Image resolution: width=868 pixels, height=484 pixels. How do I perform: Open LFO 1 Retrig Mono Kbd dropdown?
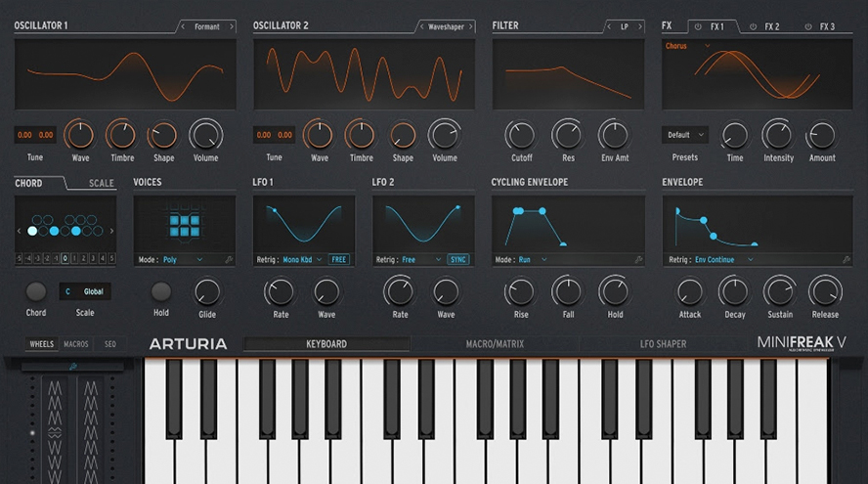click(302, 259)
